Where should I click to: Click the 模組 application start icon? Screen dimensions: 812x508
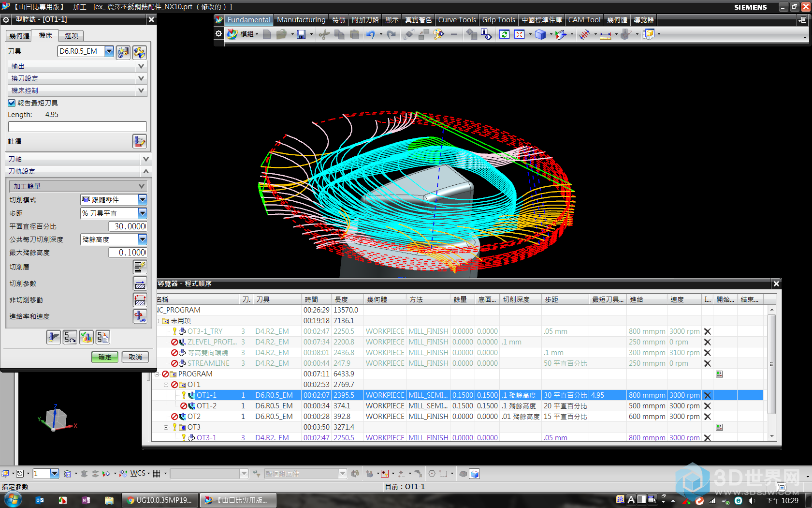(232, 34)
